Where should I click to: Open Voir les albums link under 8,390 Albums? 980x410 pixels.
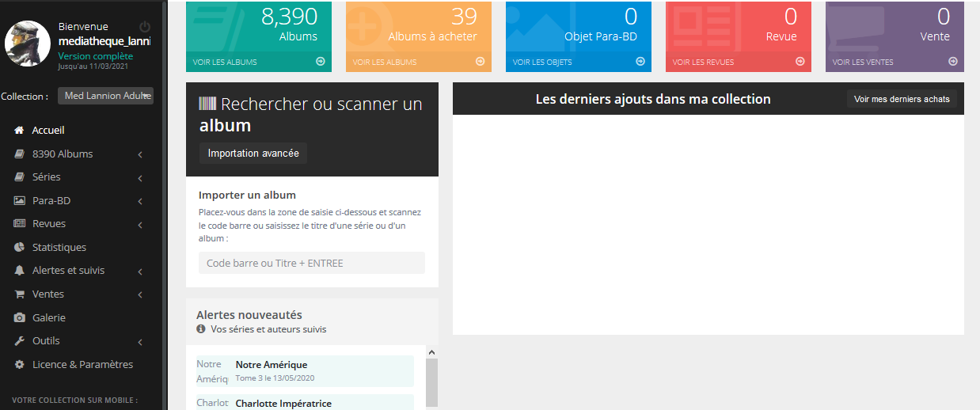[225, 62]
